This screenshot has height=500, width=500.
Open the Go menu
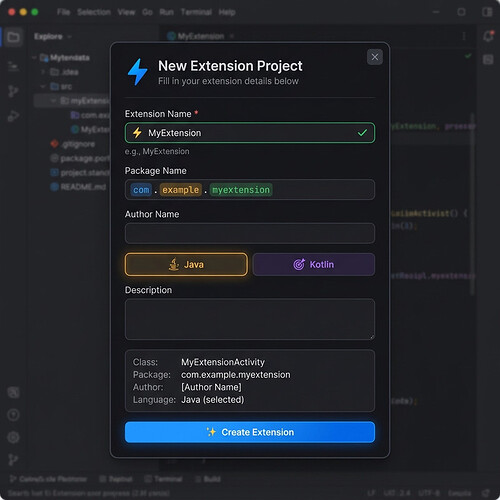[147, 12]
